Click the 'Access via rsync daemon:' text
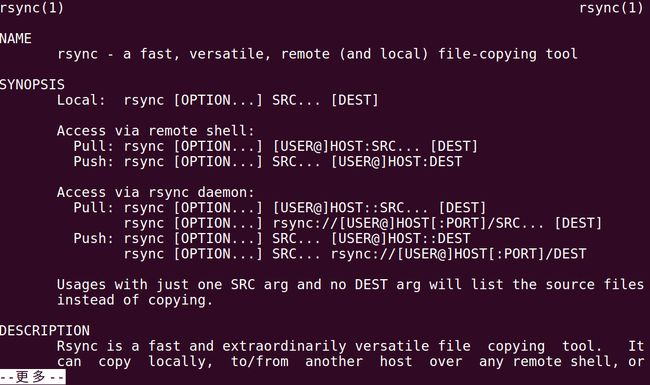 (x=155, y=192)
